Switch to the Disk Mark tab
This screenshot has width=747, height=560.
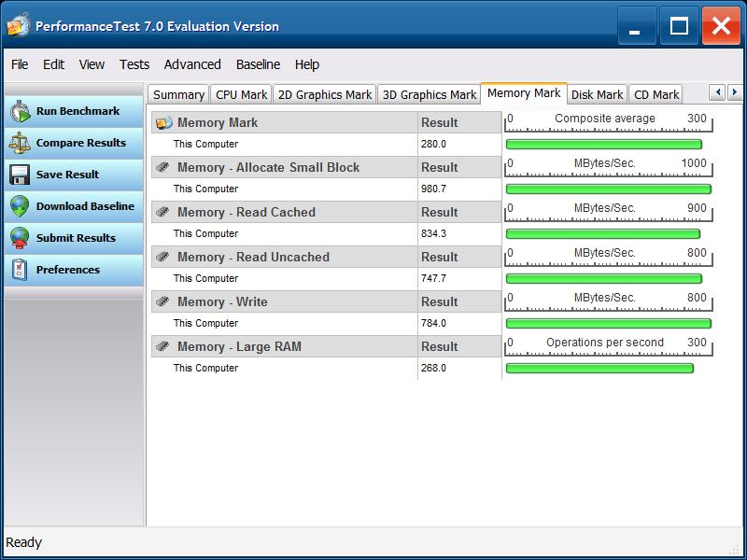click(x=597, y=95)
